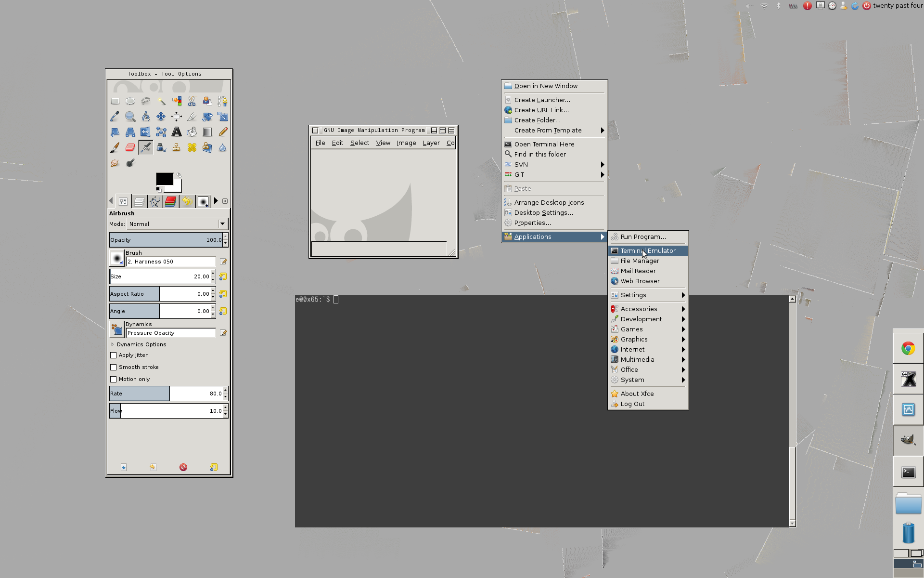Select the Bucket Fill tool

click(x=192, y=132)
